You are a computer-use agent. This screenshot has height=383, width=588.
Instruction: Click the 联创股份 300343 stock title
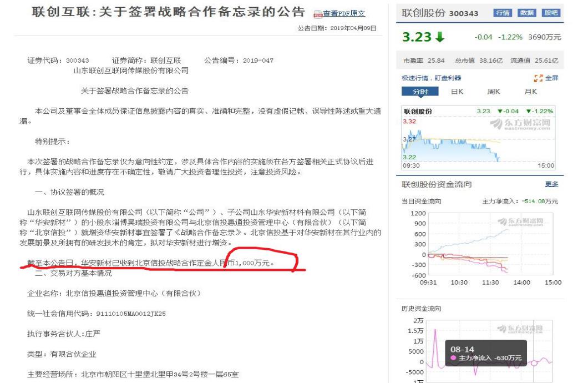(440, 13)
